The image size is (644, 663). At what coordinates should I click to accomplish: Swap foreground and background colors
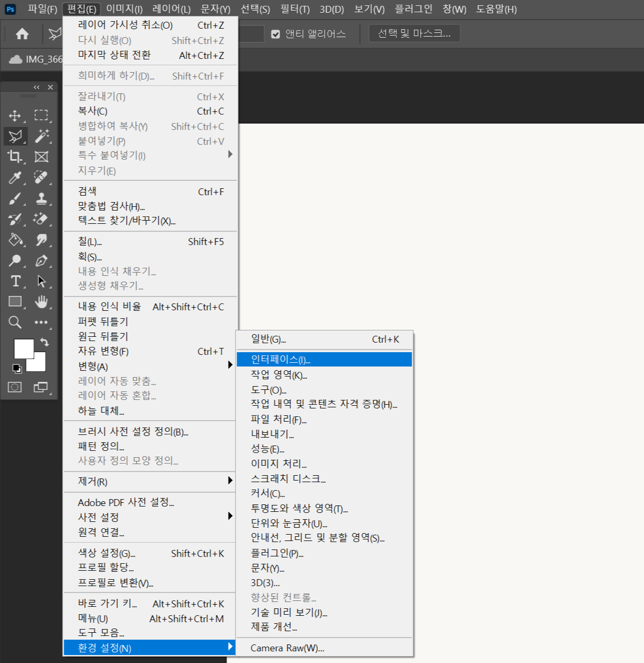pyautogui.click(x=45, y=342)
